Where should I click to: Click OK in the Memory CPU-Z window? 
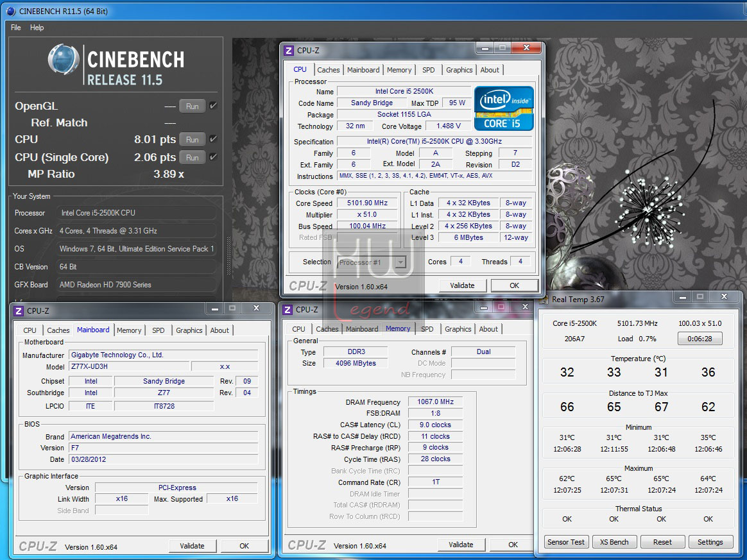(x=513, y=545)
